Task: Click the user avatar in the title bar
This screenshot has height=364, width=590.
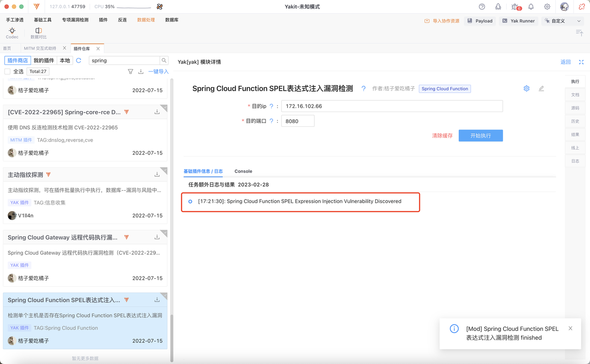Action: tap(565, 7)
